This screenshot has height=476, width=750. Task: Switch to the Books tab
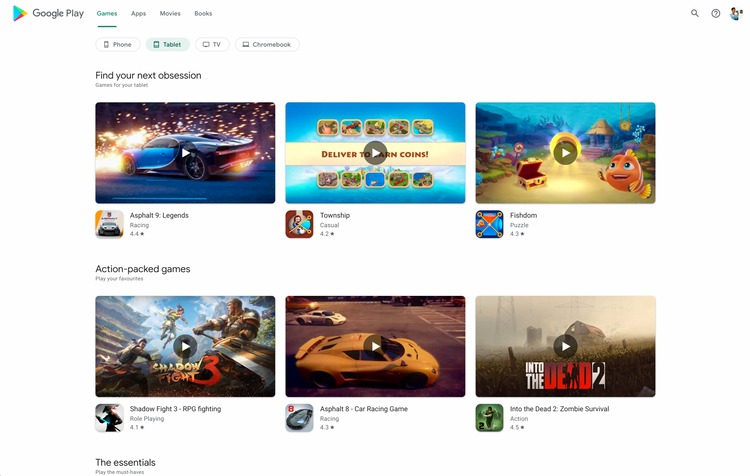pyautogui.click(x=203, y=13)
